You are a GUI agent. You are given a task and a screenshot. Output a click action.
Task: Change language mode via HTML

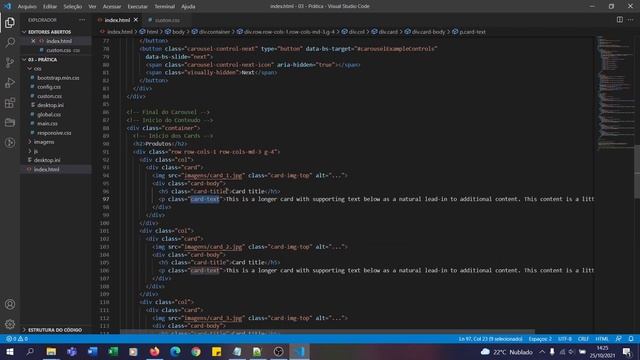602,339
